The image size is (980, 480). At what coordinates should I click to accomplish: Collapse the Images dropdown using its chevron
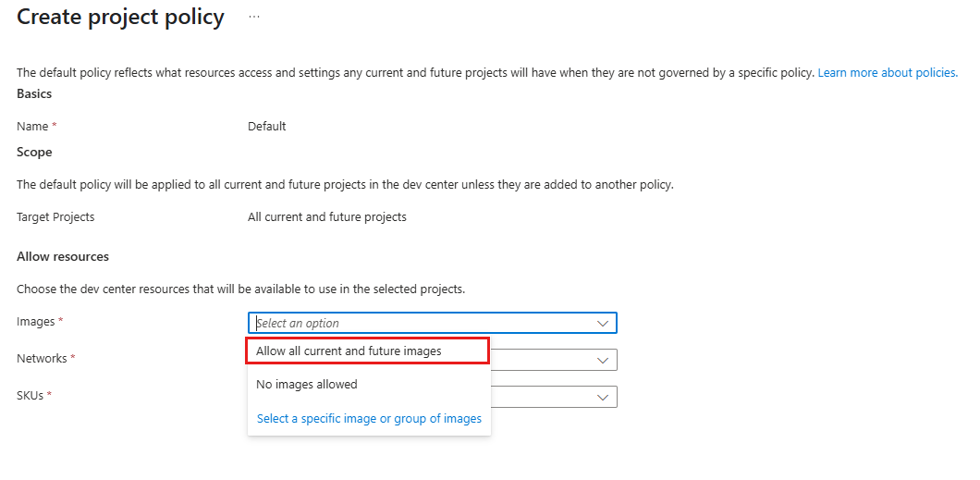(x=603, y=323)
